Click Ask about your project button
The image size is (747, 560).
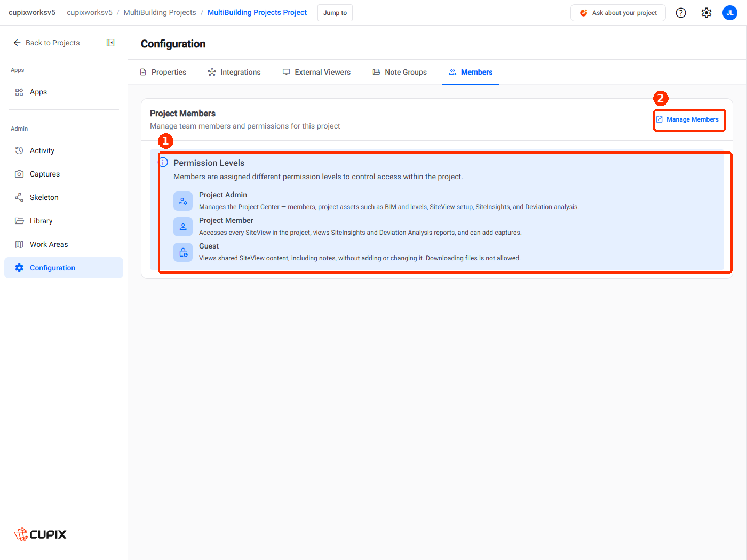[x=618, y=13]
